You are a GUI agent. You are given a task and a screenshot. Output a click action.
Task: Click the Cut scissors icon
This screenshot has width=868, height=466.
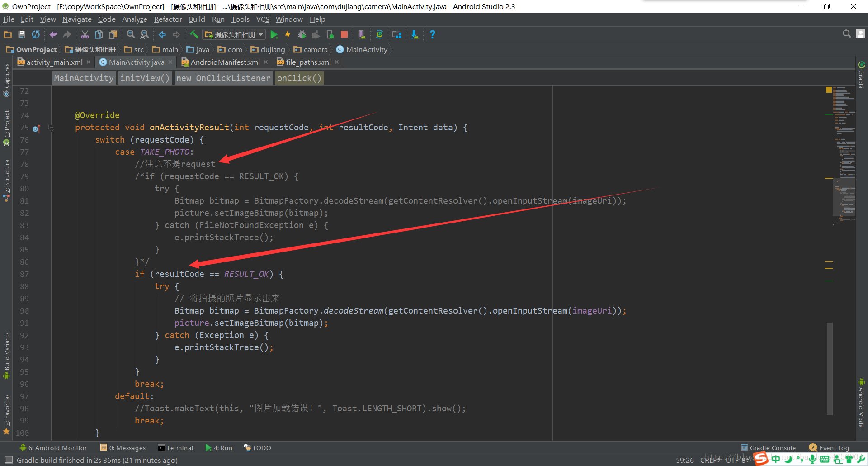85,34
